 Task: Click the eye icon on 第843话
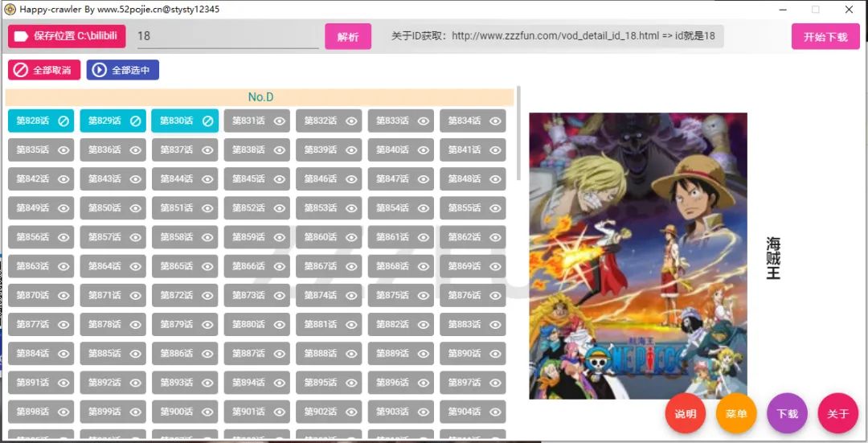pyautogui.click(x=136, y=178)
